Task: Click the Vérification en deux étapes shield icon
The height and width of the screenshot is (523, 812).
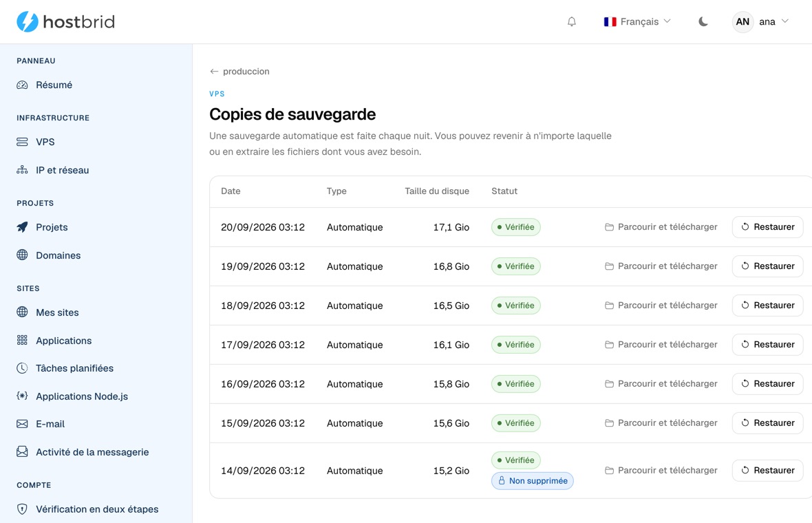Action: [22, 509]
